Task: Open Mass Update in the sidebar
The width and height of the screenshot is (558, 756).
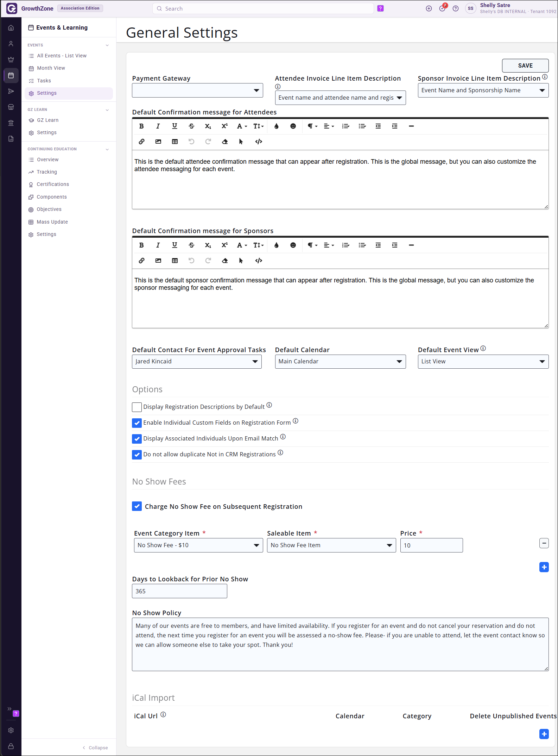Action: coord(52,222)
